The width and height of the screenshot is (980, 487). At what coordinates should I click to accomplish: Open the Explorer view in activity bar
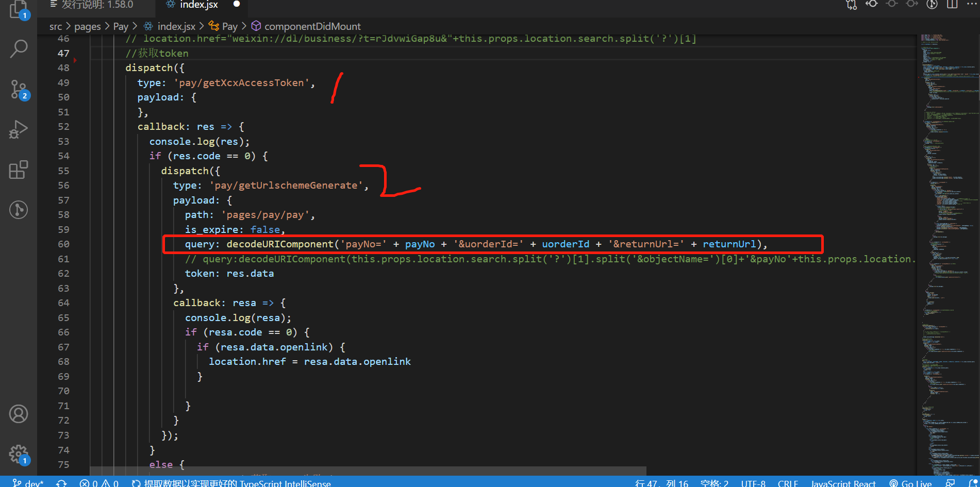click(x=19, y=9)
